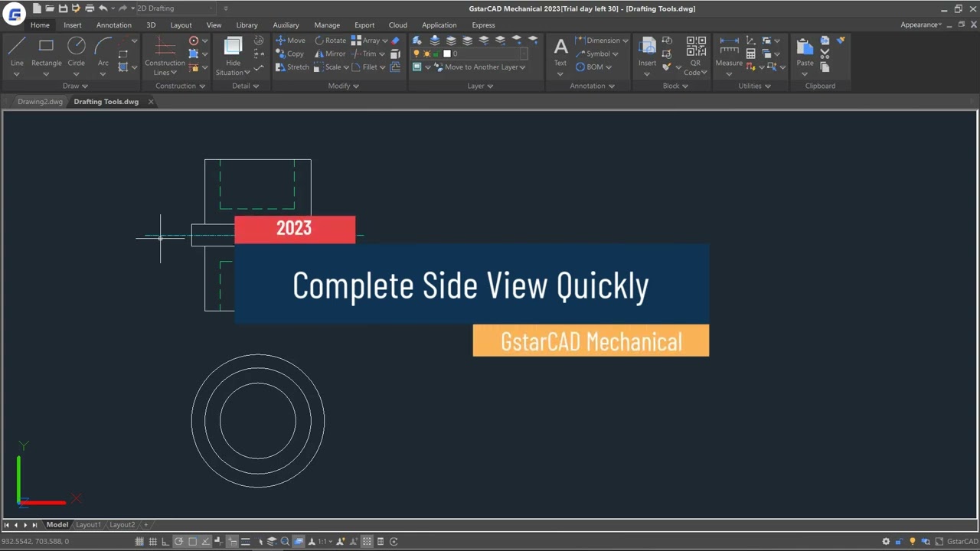Toggle layer on/off lightbulb icon
Viewport: 980px width, 551px height.
(416, 54)
